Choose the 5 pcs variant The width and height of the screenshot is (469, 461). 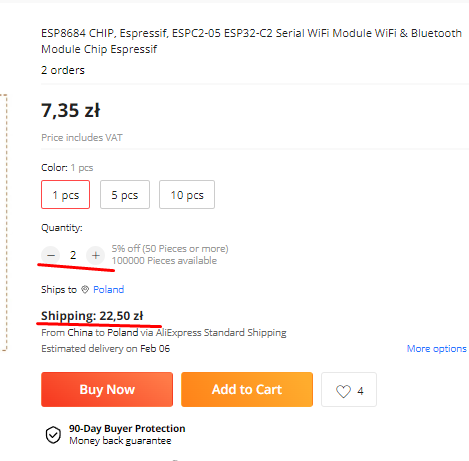pos(125,195)
